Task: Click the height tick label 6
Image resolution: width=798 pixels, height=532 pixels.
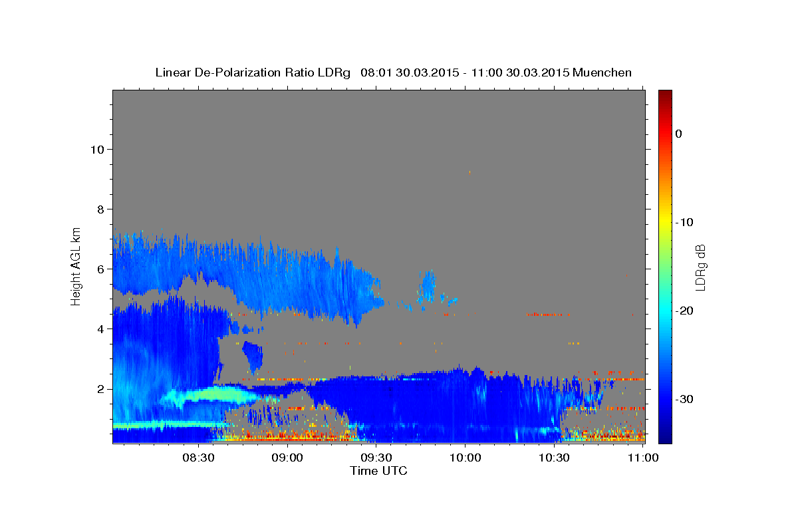Action: (x=100, y=269)
